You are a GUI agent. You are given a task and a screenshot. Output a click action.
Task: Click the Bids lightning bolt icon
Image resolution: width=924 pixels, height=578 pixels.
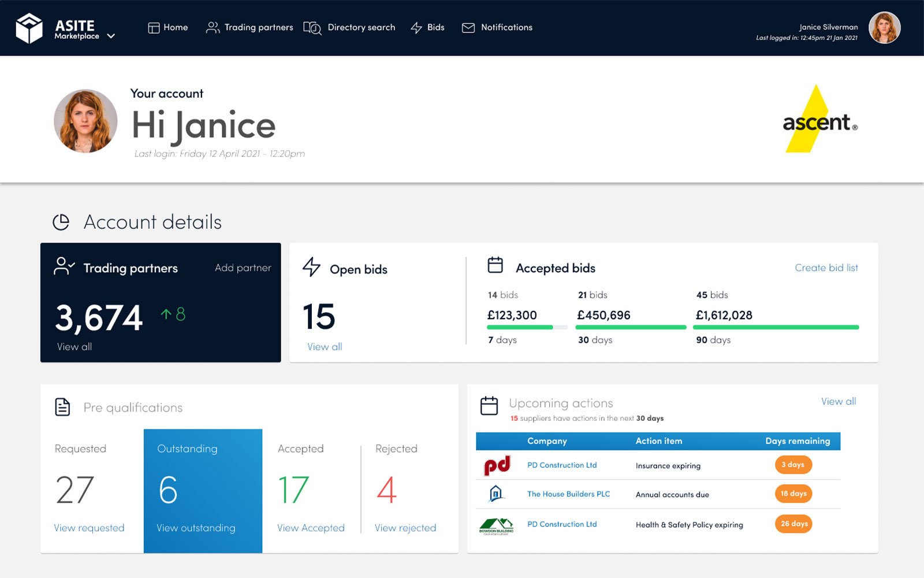click(416, 28)
